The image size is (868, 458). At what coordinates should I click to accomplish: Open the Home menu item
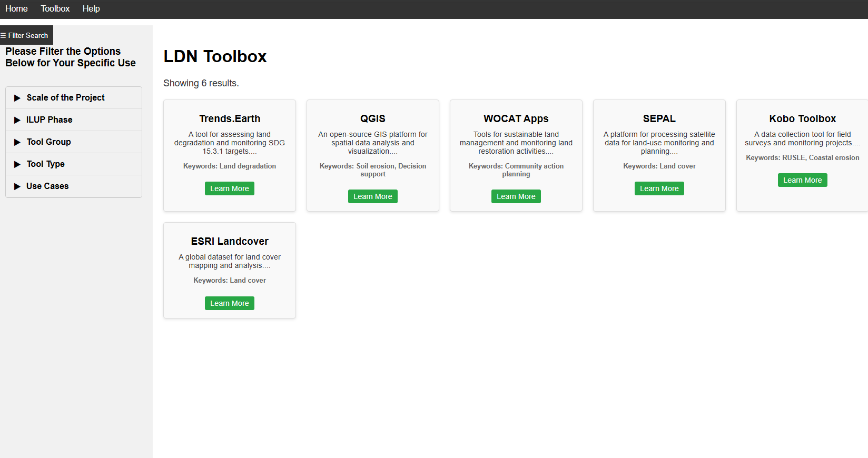(16, 9)
